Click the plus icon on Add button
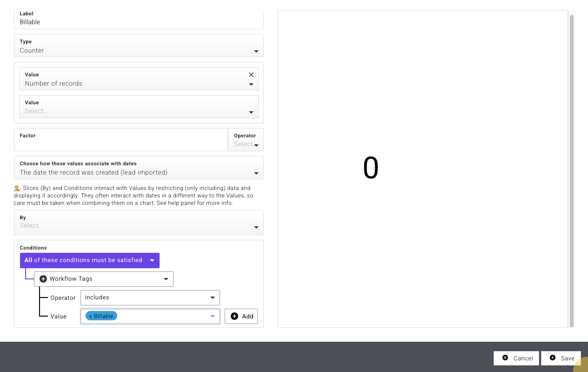This screenshot has width=588, height=372. (x=234, y=316)
